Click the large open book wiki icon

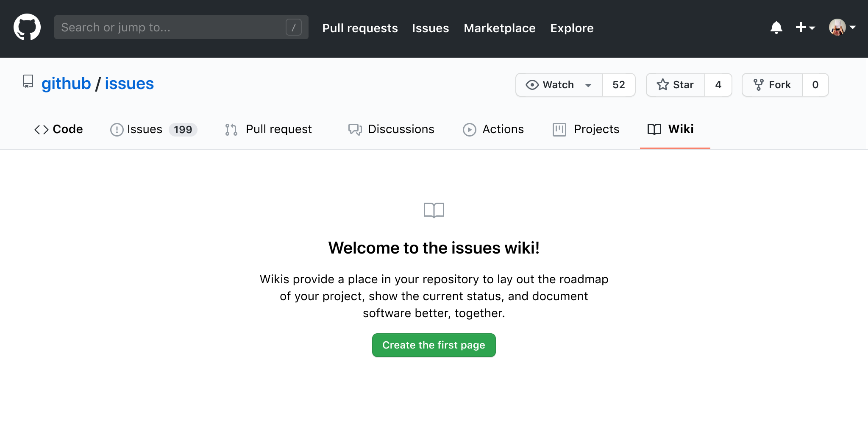click(x=434, y=210)
